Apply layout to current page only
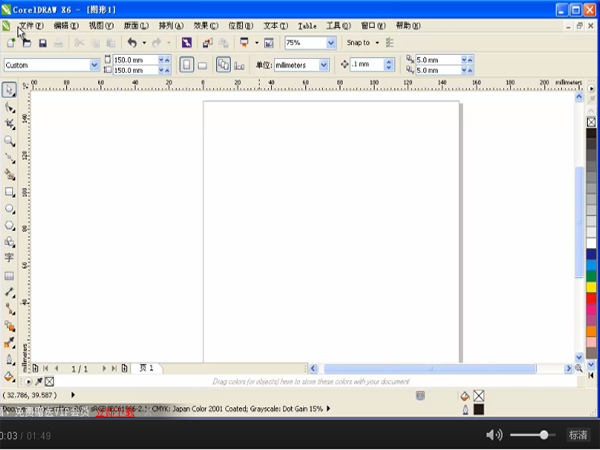This screenshot has width=600, height=450. 240,66
